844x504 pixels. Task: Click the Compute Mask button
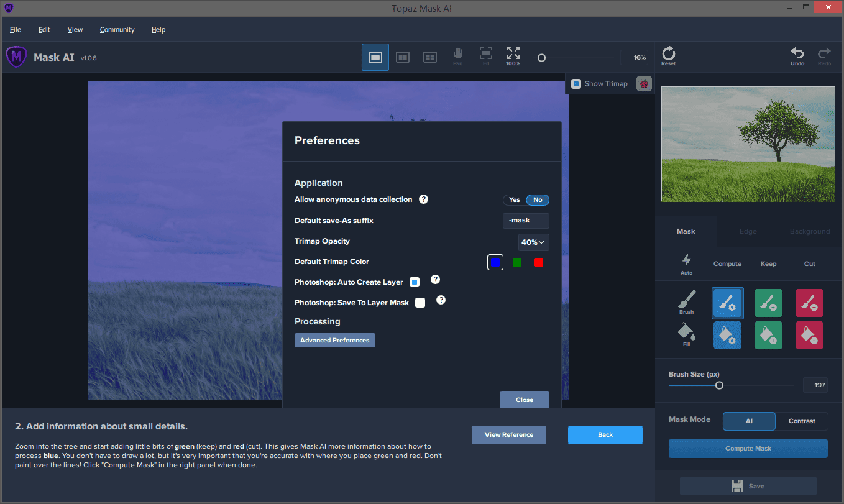748,449
